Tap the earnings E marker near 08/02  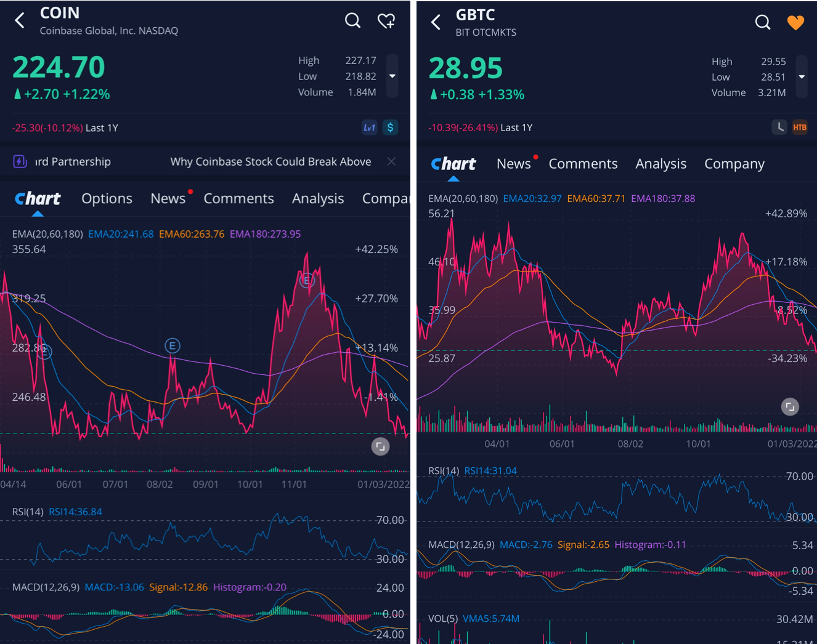(x=173, y=346)
